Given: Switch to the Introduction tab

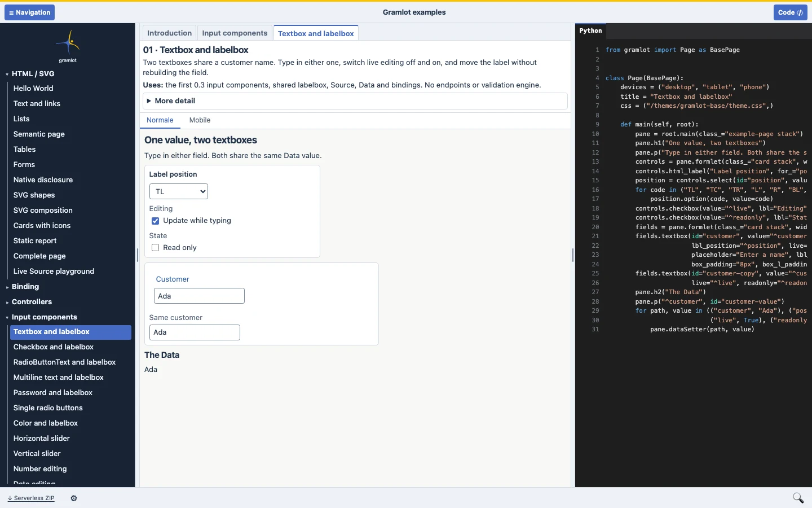Looking at the screenshot, I should tap(169, 33).
